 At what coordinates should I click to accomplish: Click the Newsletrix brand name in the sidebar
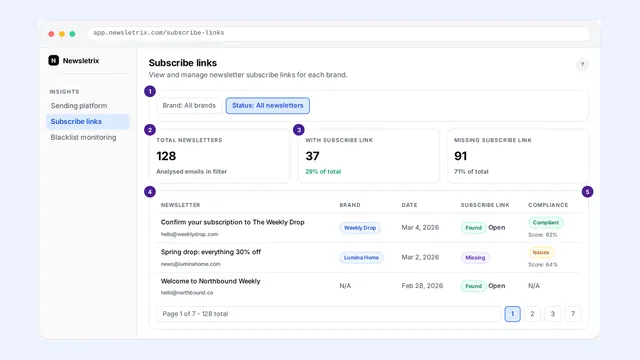pos(81,60)
